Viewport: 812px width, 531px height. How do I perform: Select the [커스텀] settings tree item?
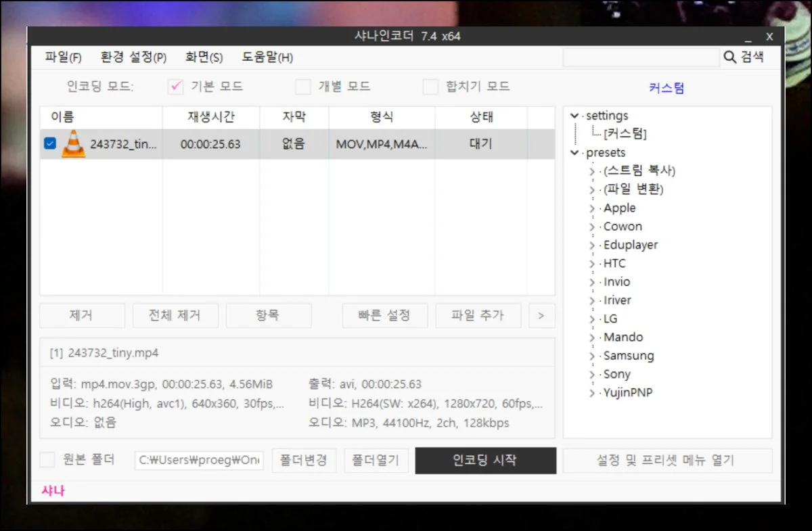pyautogui.click(x=625, y=134)
